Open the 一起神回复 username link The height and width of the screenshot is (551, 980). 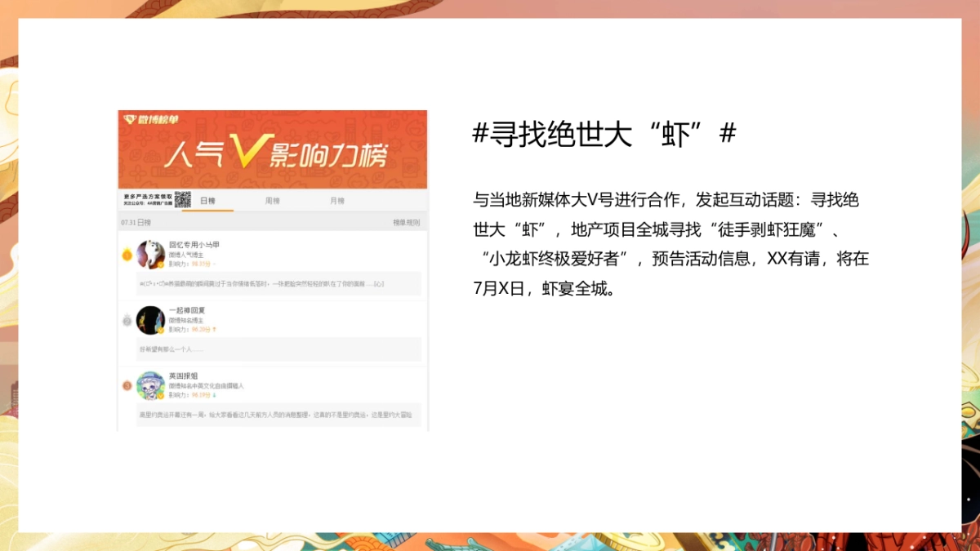(186, 310)
